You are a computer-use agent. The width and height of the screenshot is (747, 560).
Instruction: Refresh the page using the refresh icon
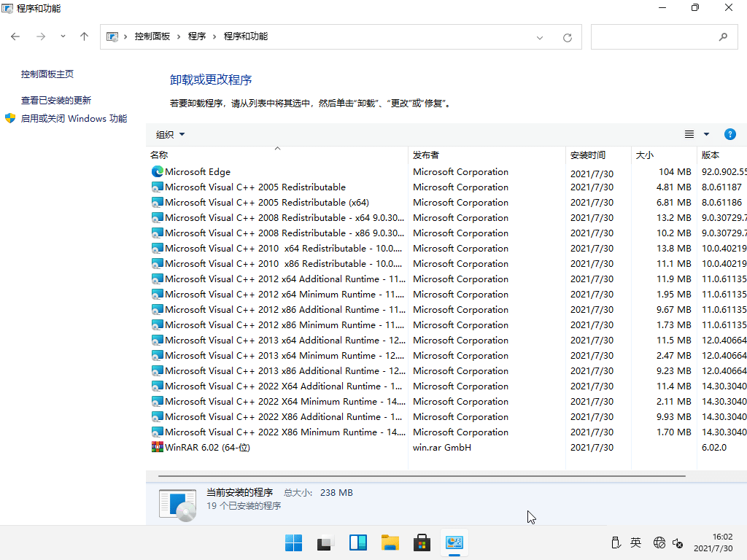(567, 36)
